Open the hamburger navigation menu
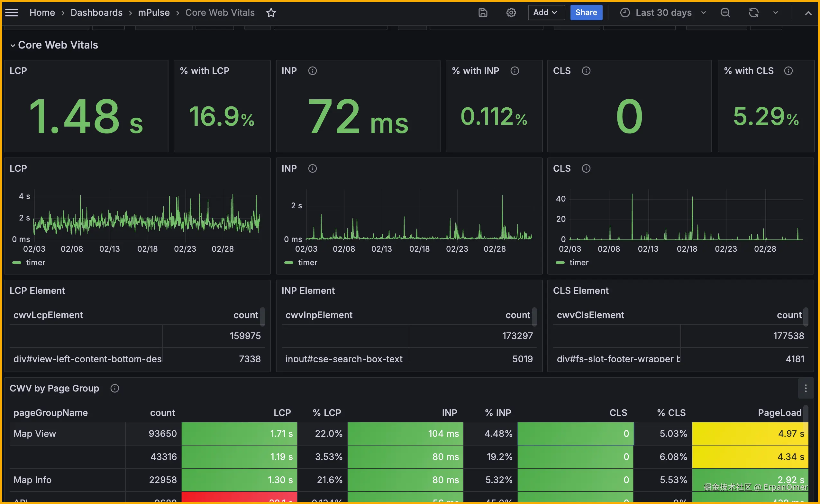Screen dimensions: 820x504 pos(12,13)
